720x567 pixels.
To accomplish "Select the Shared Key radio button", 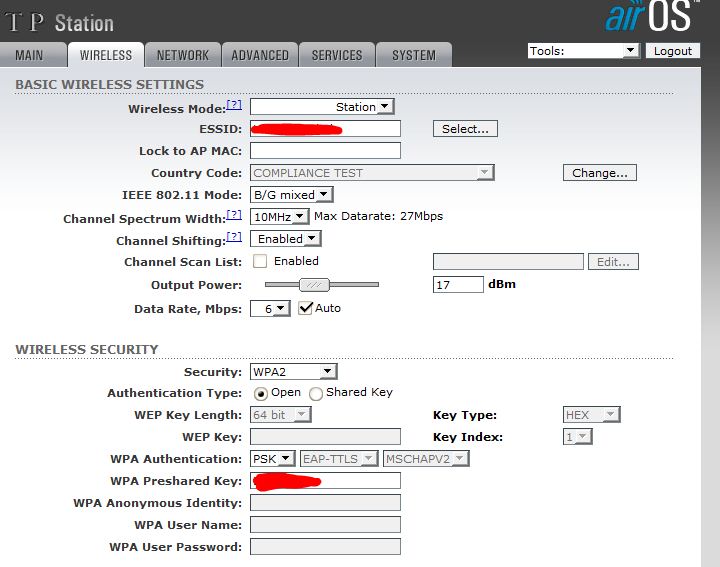I will coord(316,393).
